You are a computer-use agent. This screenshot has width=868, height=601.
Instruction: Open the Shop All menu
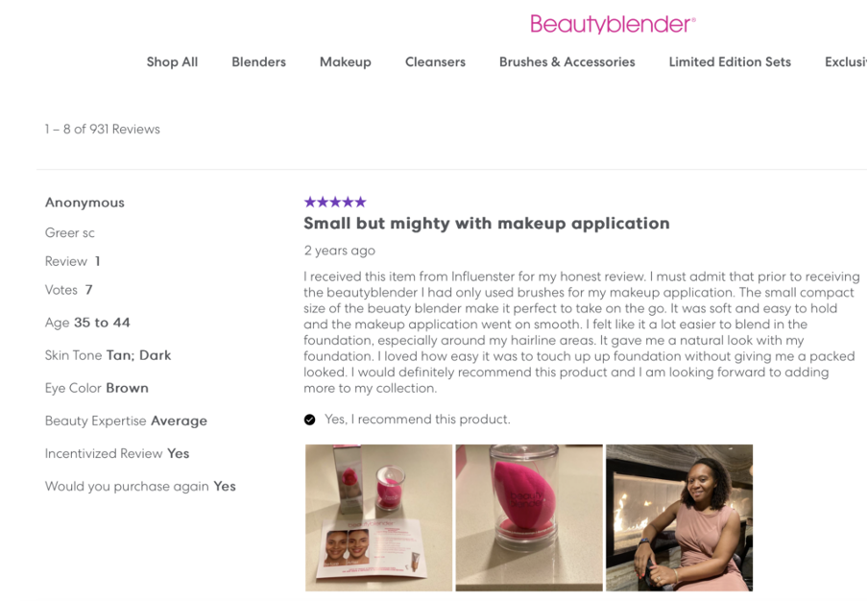(x=172, y=62)
